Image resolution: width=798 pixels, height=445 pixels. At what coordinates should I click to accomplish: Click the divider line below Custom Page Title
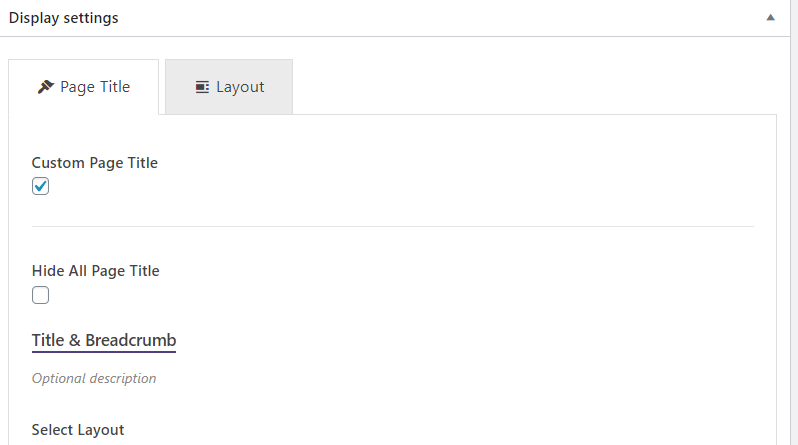coord(392,226)
